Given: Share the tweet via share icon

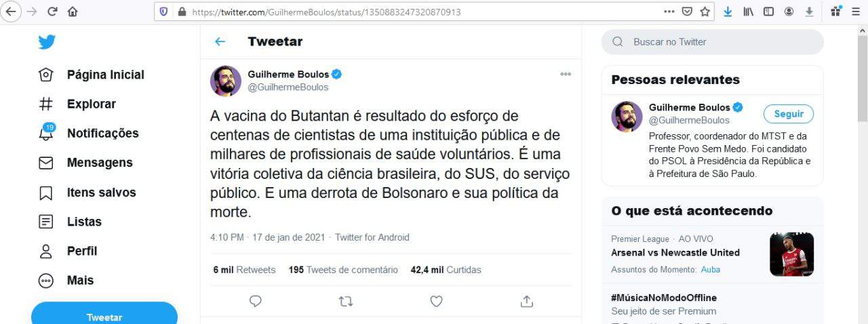Looking at the screenshot, I should pyautogui.click(x=526, y=301).
